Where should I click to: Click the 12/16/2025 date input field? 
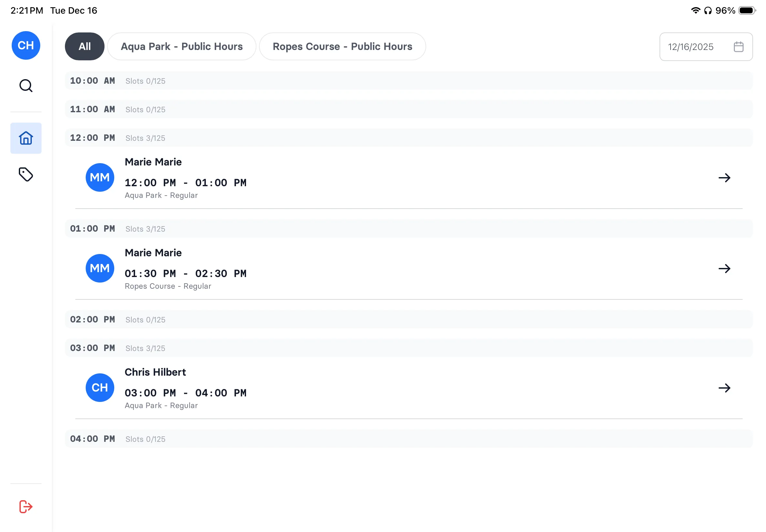690,47
